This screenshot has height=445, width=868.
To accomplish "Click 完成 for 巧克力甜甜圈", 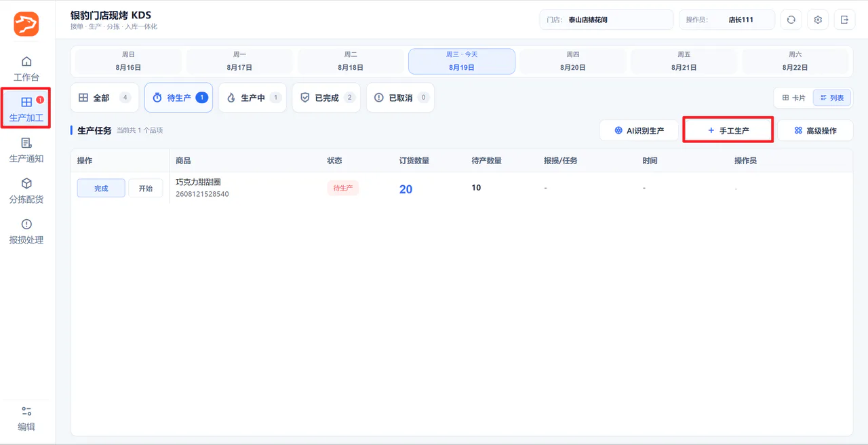I will [101, 188].
